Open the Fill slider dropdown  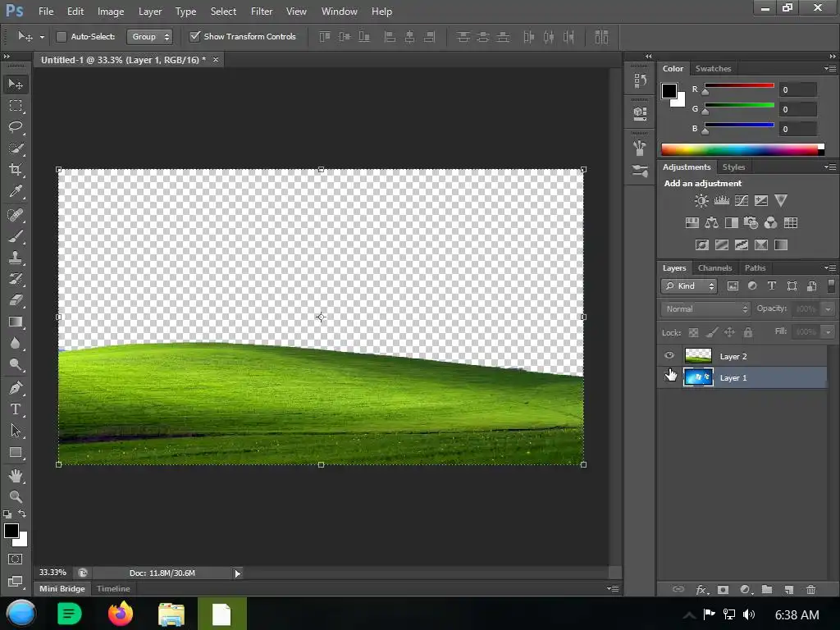(x=829, y=332)
